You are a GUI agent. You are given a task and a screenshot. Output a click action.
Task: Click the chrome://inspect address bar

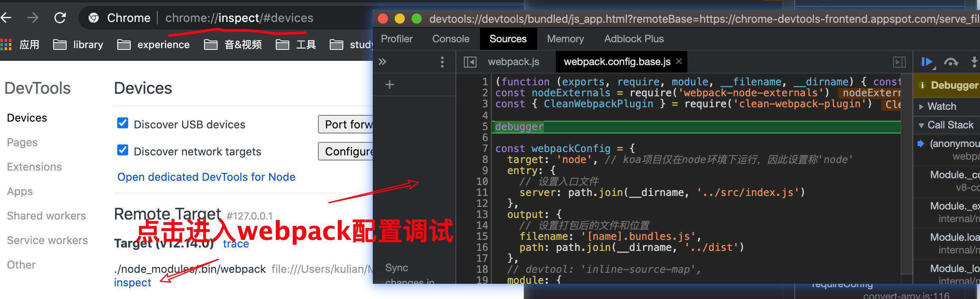[x=239, y=18]
